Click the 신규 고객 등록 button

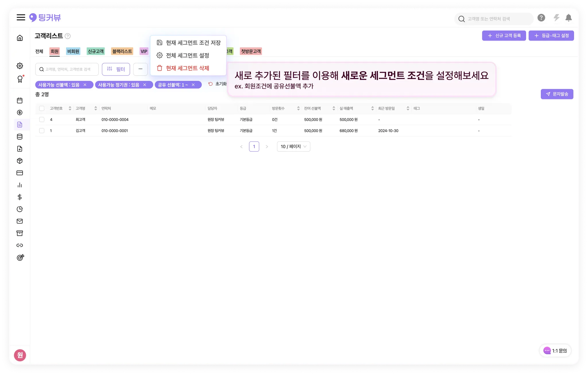click(x=504, y=36)
